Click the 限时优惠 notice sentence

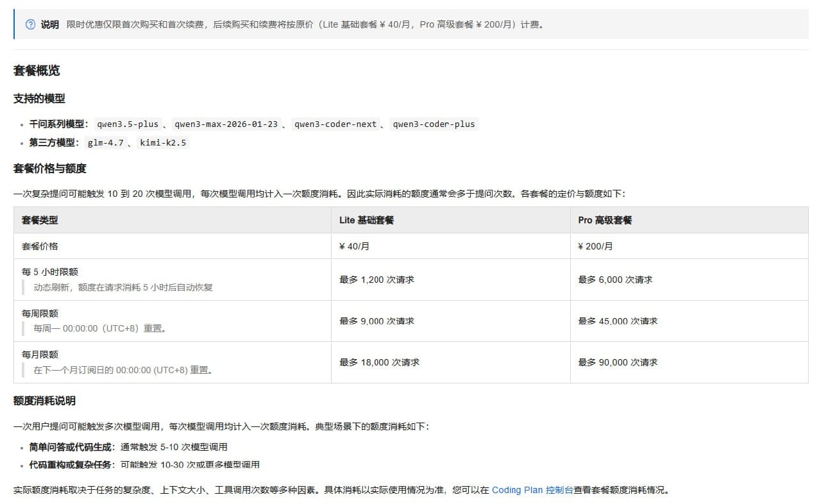click(x=305, y=24)
